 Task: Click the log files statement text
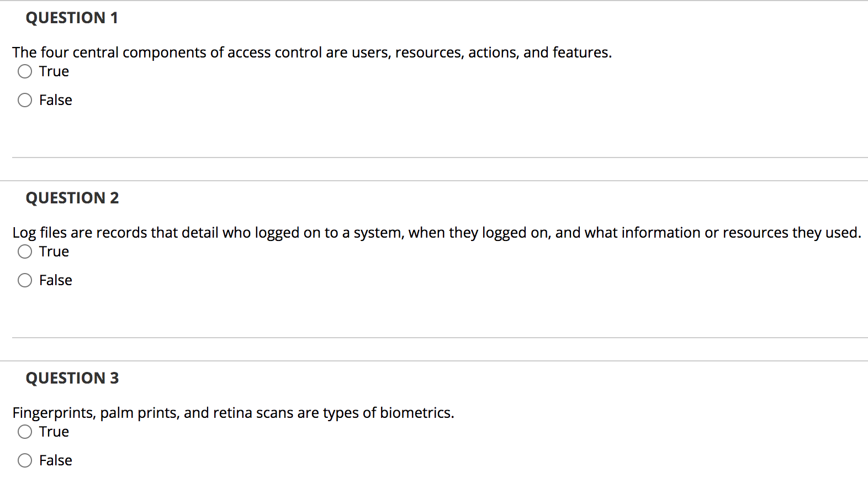tap(437, 233)
